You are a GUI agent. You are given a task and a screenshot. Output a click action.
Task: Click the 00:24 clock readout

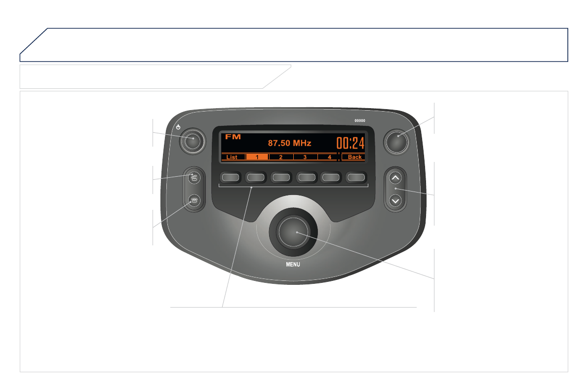[350, 143]
